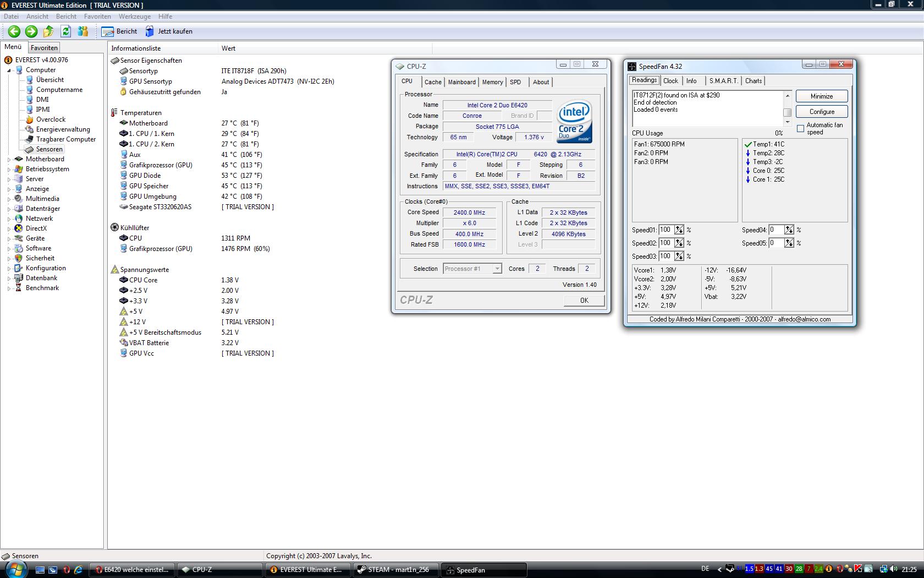
Task: Click the Intel Core 2 Duo logo in CPU-Z
Action: 574,121
